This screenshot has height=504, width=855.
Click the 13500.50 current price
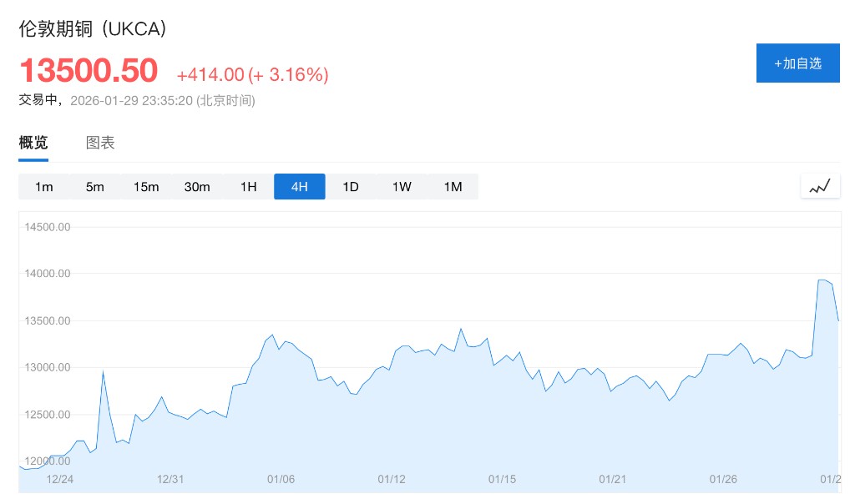tap(89, 71)
